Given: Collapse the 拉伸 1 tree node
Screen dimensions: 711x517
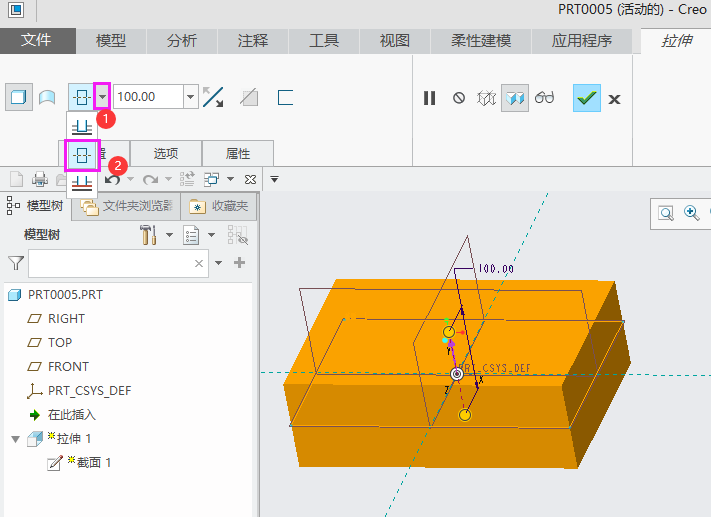Looking at the screenshot, I should coord(15,439).
